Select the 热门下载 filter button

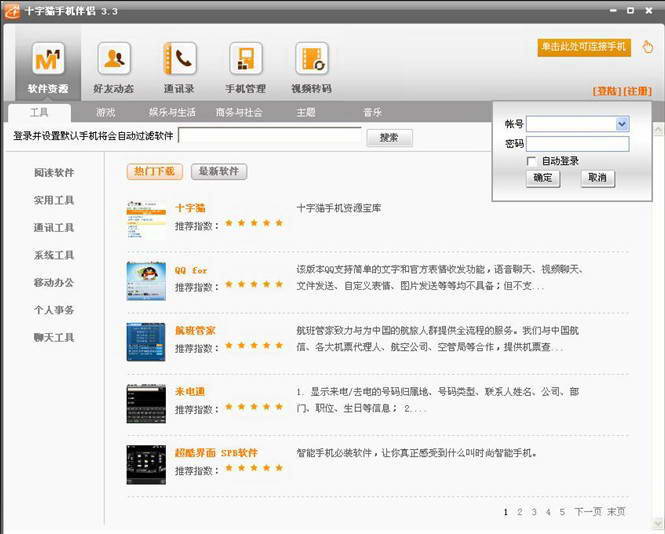154,171
